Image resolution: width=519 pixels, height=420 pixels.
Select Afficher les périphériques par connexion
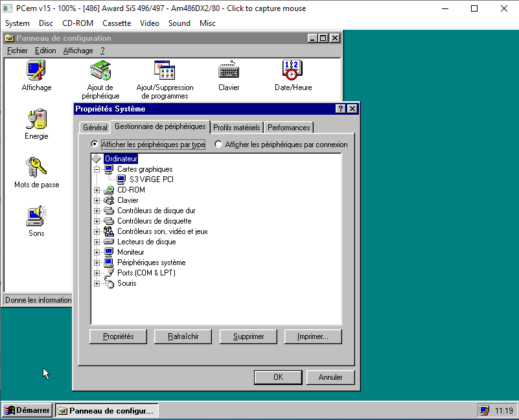(x=218, y=145)
